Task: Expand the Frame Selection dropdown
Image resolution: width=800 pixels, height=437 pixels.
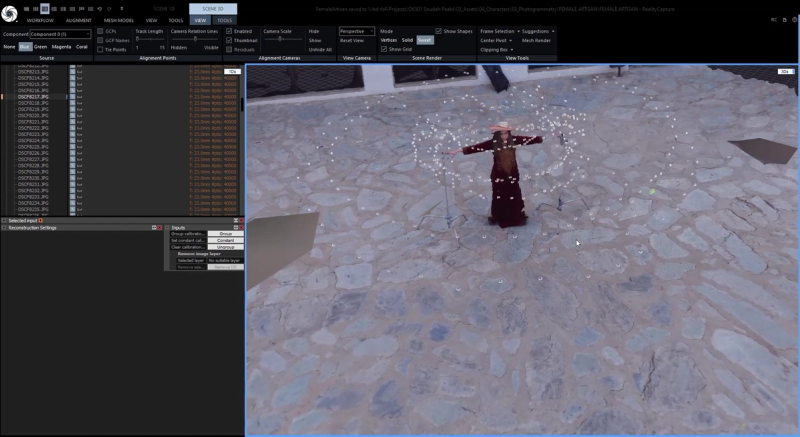Action: tap(499, 31)
